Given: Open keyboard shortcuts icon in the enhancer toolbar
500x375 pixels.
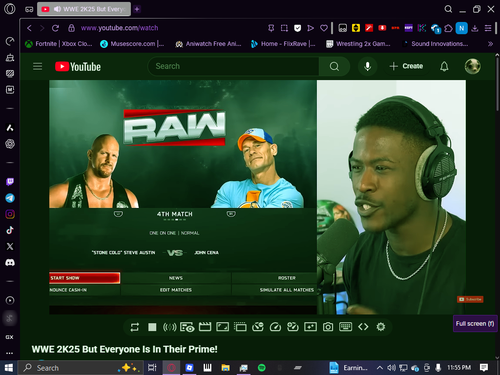Looking at the screenshot, I should coord(345,327).
